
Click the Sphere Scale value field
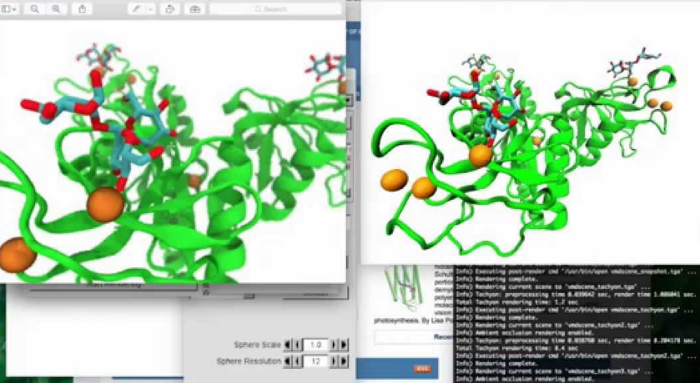[x=316, y=345]
